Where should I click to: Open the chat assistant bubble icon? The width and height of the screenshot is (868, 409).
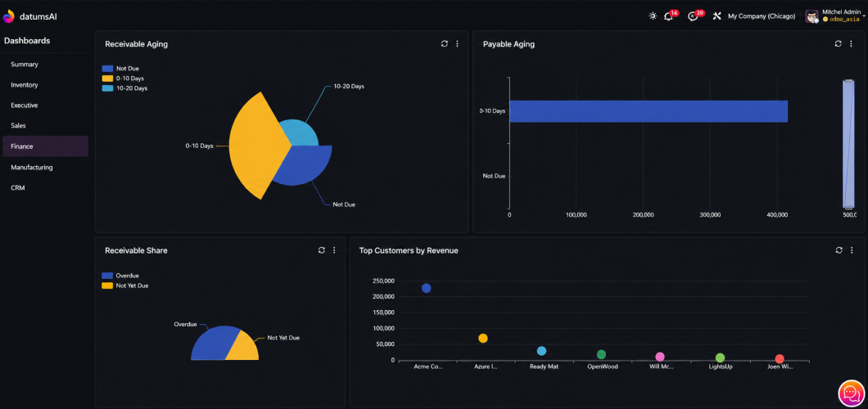(x=852, y=393)
